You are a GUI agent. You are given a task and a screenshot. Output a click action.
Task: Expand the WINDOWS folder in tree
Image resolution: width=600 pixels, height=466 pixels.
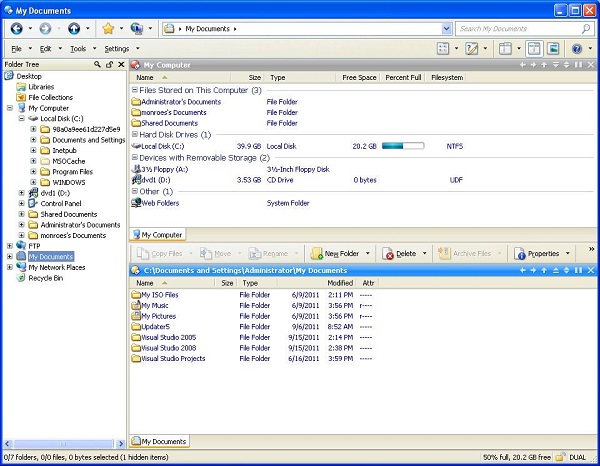point(34,182)
